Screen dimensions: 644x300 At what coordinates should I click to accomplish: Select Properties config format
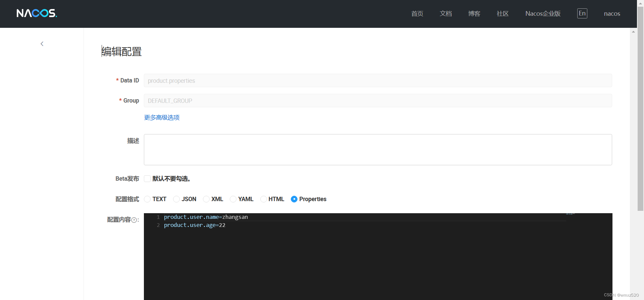pyautogui.click(x=294, y=199)
